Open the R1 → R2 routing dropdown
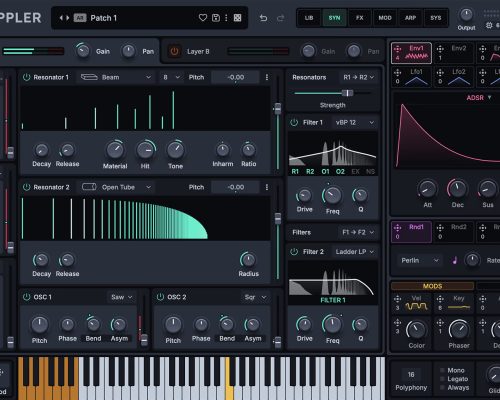 (x=359, y=77)
